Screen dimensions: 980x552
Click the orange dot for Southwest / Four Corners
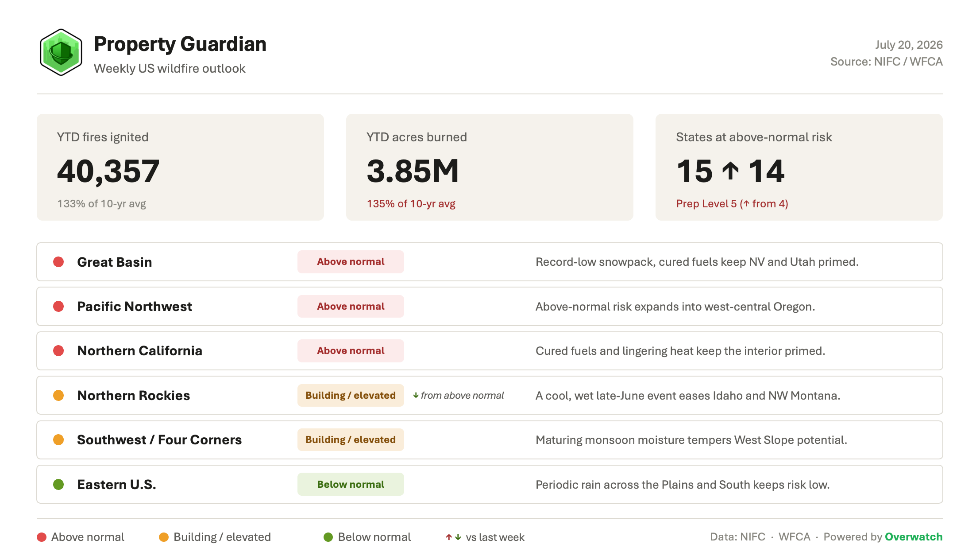coord(58,439)
